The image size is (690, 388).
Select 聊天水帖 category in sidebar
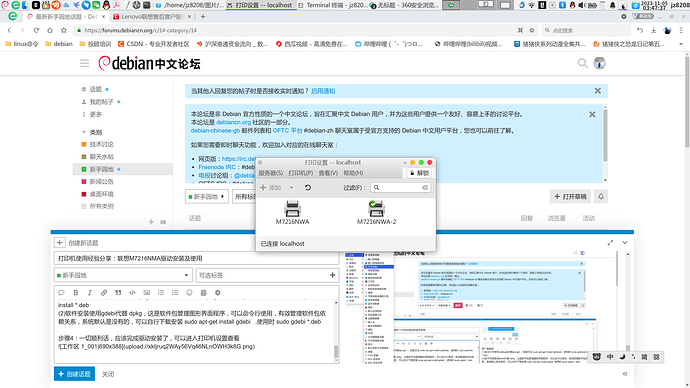click(x=102, y=157)
